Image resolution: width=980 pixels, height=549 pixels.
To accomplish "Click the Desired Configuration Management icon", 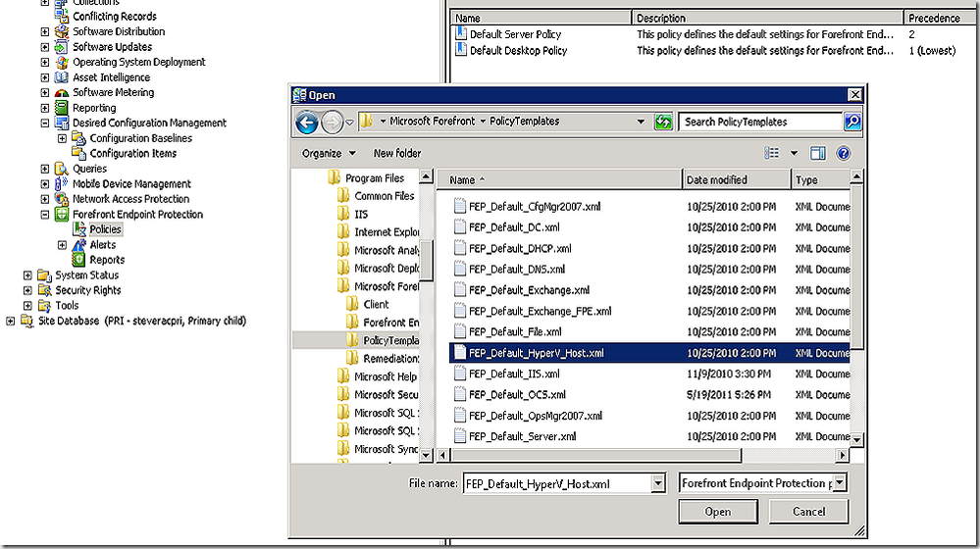I will (x=61, y=124).
